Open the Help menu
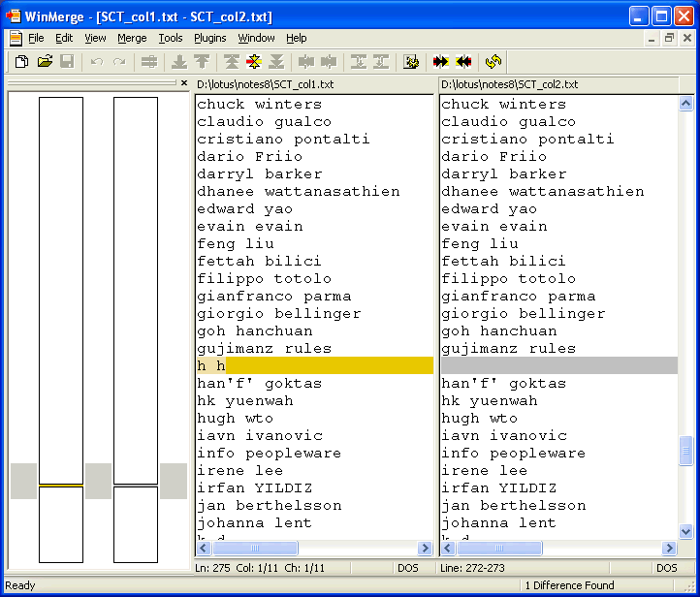 [x=297, y=39]
